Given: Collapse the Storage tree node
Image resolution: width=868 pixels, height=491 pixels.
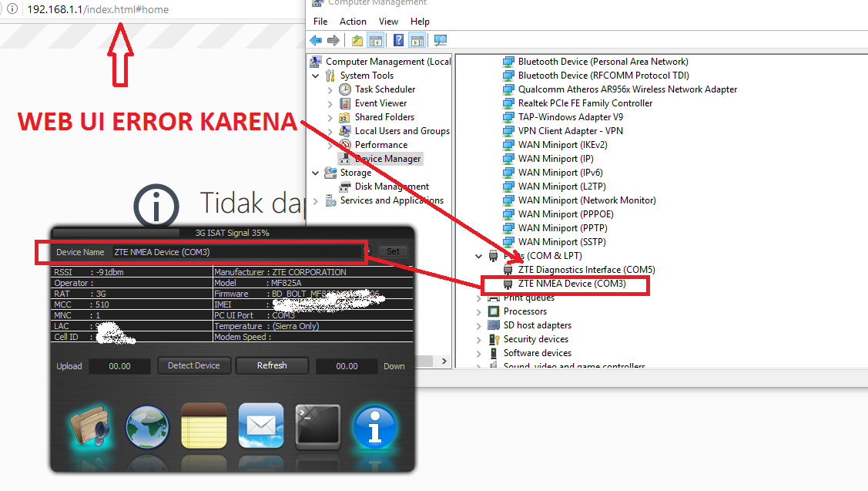Looking at the screenshot, I should [x=316, y=173].
